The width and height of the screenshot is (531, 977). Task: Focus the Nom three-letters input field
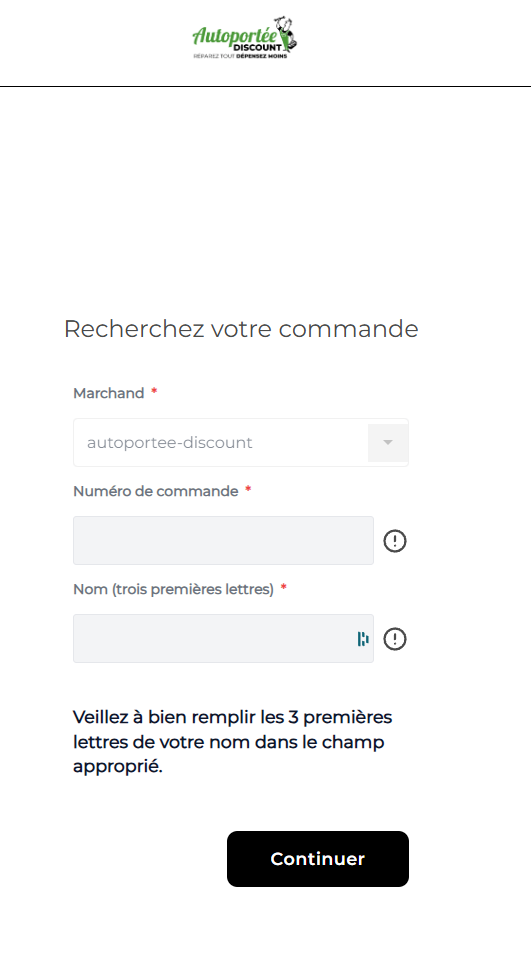tap(223, 639)
